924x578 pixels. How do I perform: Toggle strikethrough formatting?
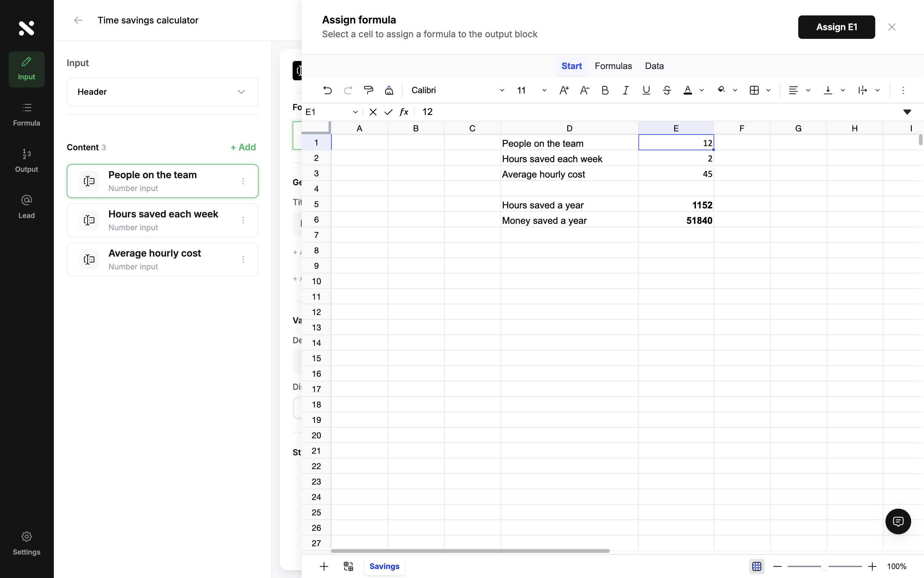coord(667,90)
